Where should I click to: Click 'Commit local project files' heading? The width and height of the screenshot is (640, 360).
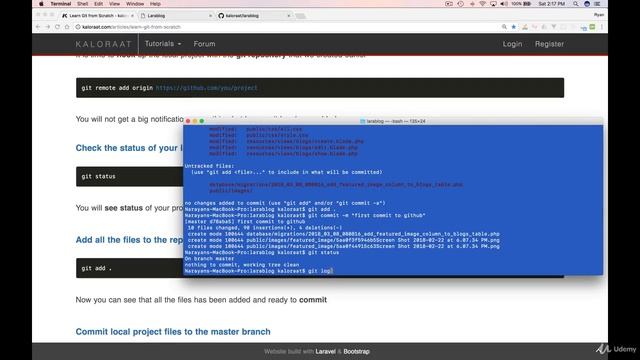click(173, 331)
